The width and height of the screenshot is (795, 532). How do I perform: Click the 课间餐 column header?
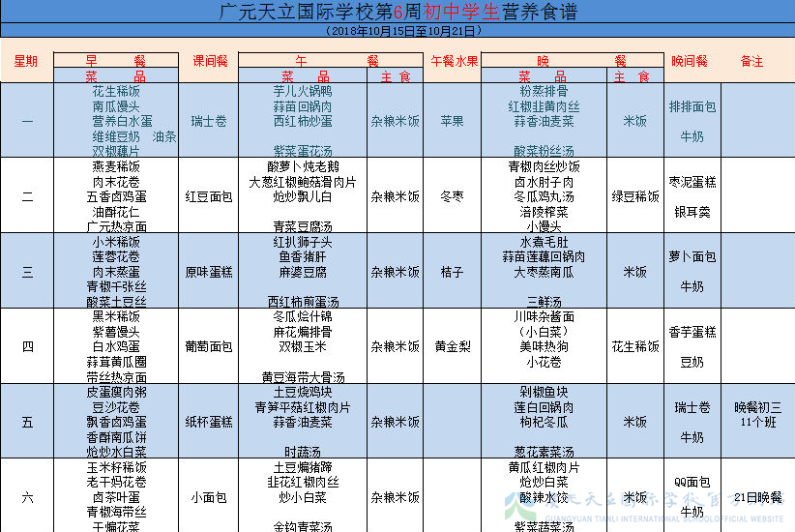(x=210, y=61)
